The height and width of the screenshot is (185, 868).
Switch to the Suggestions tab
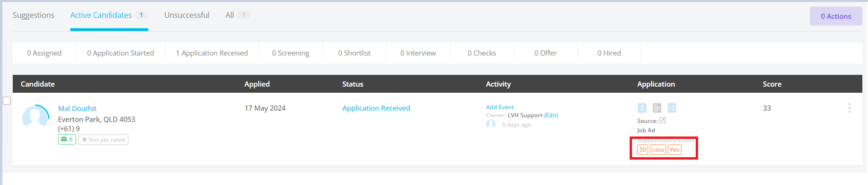[x=34, y=15]
